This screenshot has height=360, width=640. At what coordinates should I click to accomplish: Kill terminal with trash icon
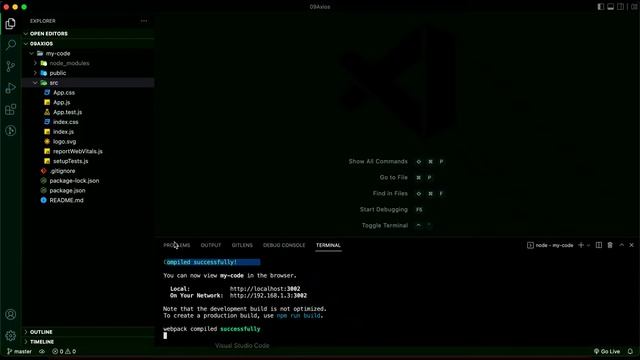[x=610, y=245]
